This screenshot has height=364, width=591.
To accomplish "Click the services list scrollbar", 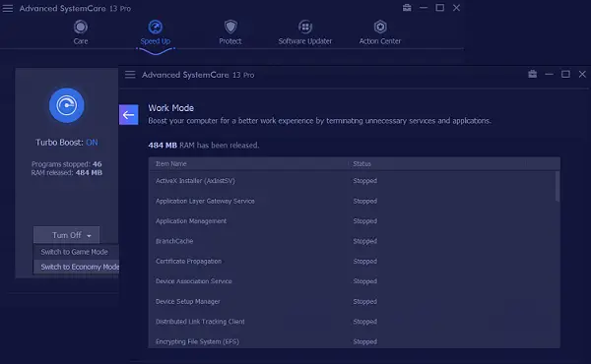I will coord(558,186).
